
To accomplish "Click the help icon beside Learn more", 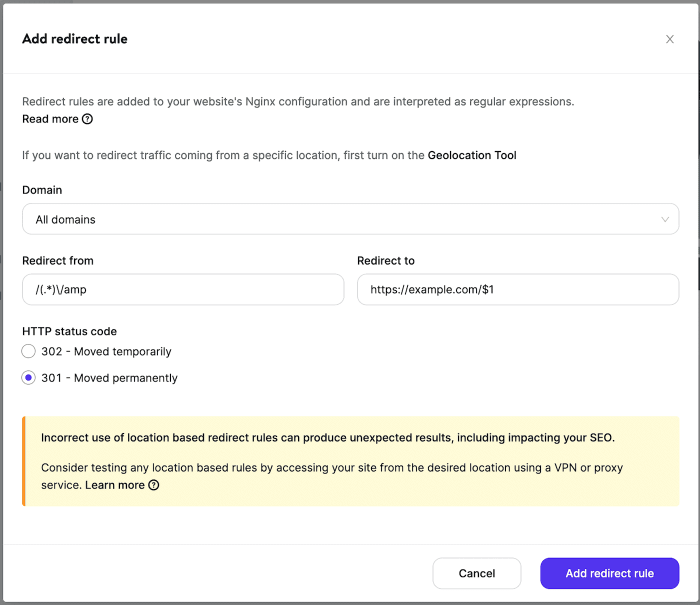I will (153, 485).
